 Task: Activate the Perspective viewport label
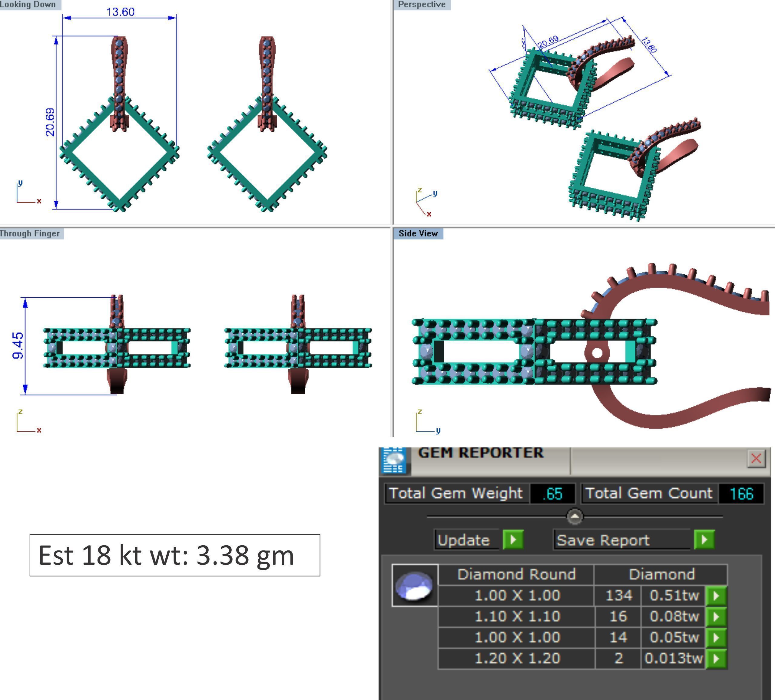click(x=421, y=5)
